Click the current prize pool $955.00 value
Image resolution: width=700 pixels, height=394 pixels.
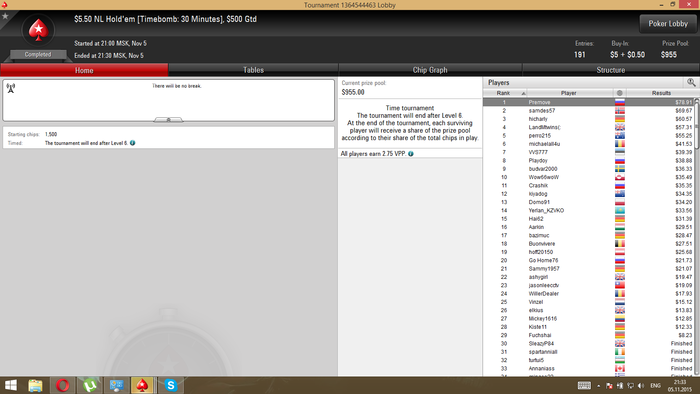353,92
